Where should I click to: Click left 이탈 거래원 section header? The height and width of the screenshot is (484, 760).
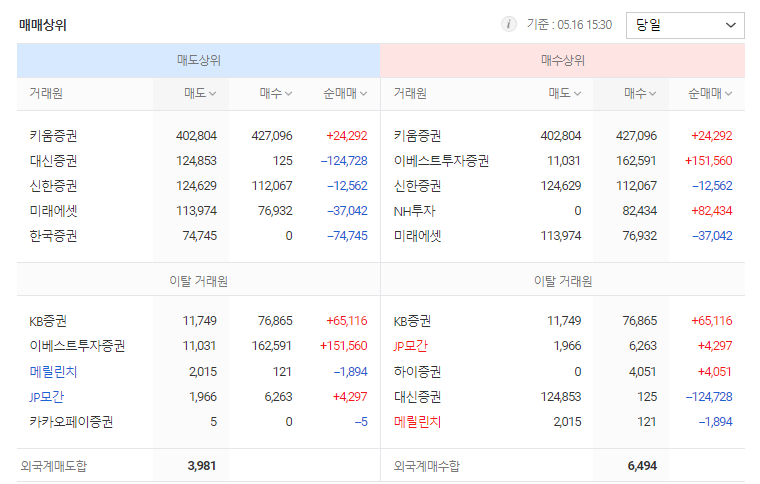pyautogui.click(x=199, y=281)
